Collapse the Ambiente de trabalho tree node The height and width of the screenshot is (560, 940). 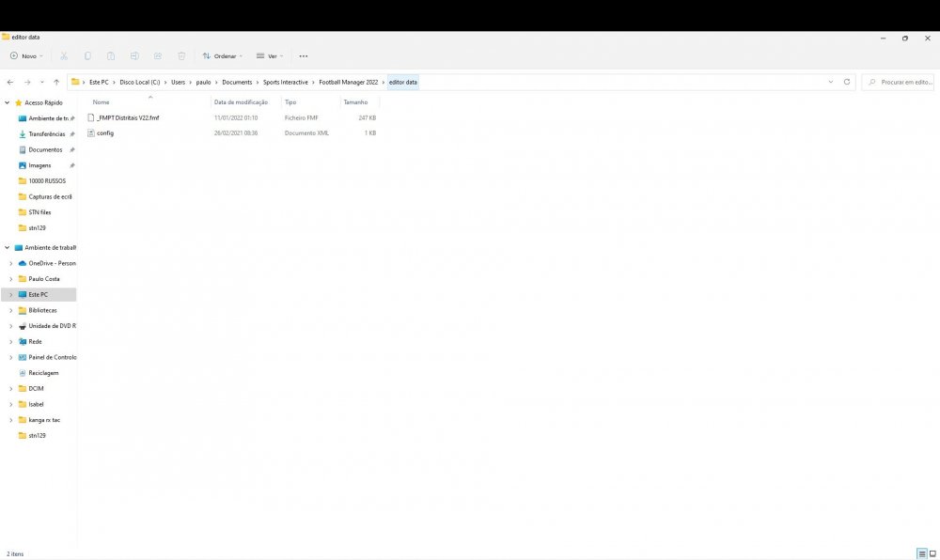[8, 247]
